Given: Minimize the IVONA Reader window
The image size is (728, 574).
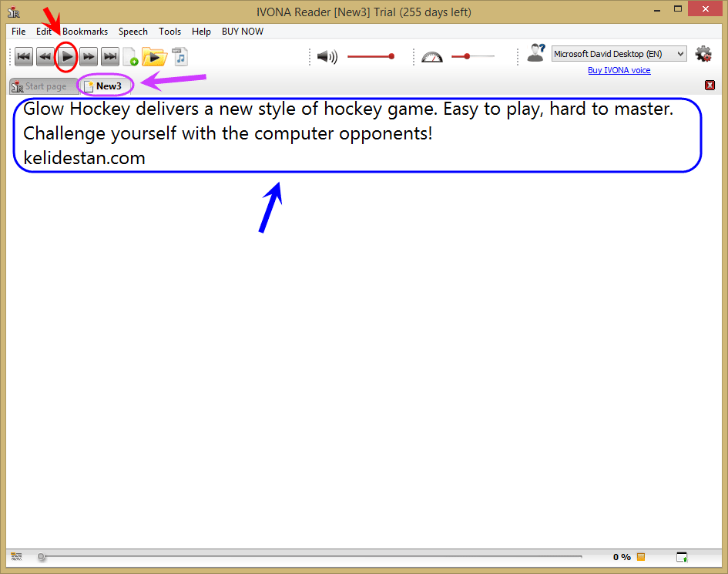Looking at the screenshot, I should (x=656, y=10).
